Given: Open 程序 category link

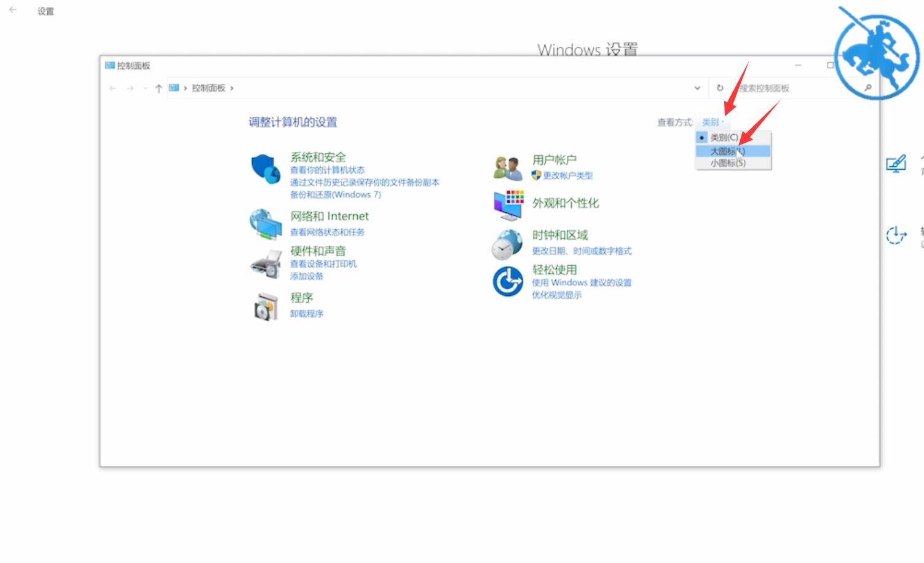Looking at the screenshot, I should pyautogui.click(x=301, y=298).
